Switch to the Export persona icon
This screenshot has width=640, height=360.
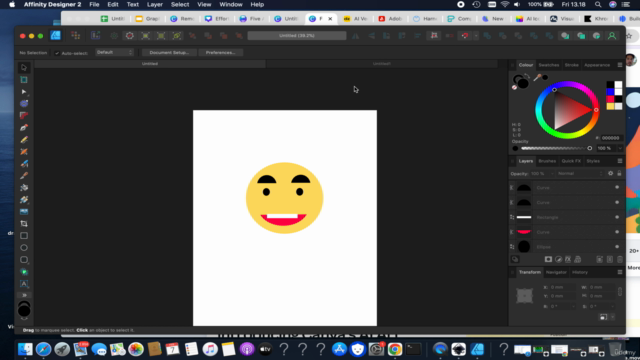click(x=96, y=36)
